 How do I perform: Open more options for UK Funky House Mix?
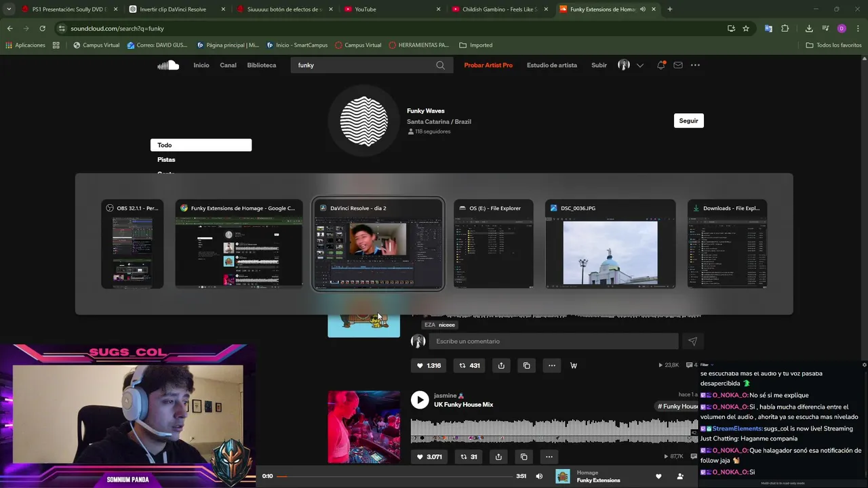549,457
